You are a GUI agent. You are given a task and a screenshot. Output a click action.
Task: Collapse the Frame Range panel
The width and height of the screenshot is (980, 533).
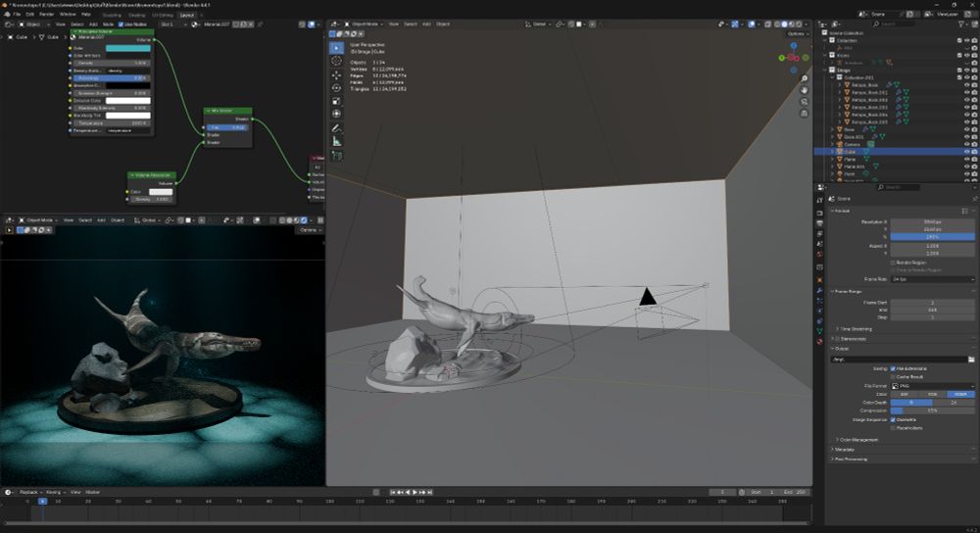coord(847,291)
